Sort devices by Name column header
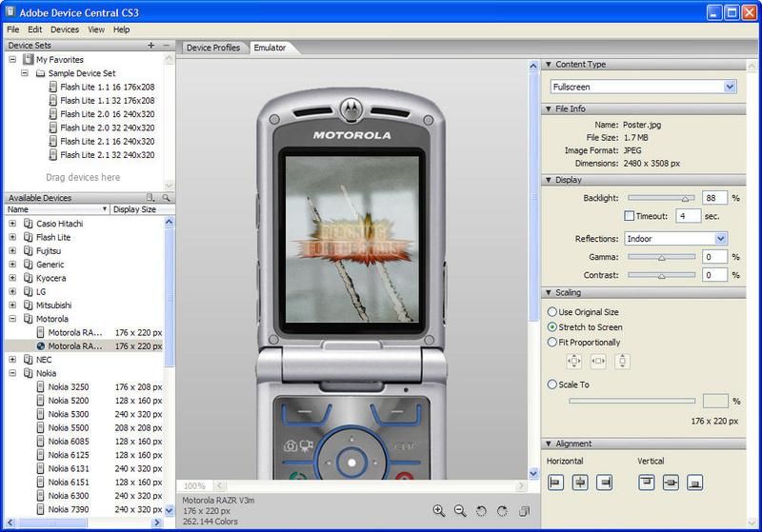The image size is (762, 532). pos(57,209)
